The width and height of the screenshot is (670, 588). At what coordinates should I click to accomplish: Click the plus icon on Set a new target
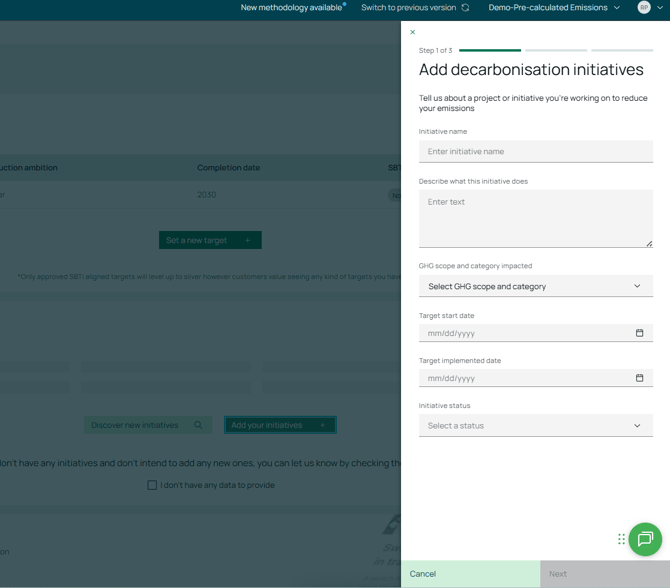click(247, 240)
